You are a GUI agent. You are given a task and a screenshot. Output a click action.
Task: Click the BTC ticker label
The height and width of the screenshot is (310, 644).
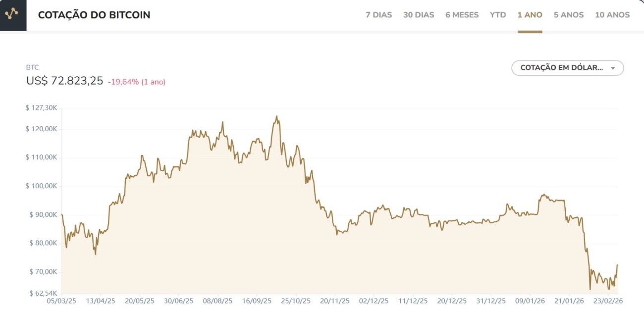[x=32, y=67]
